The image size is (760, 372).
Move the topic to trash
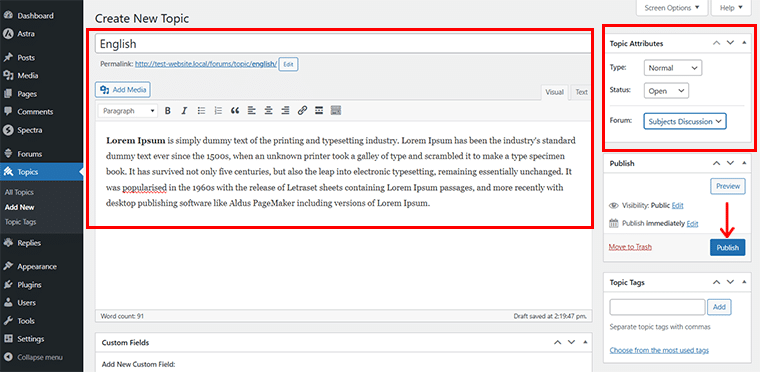coord(630,247)
